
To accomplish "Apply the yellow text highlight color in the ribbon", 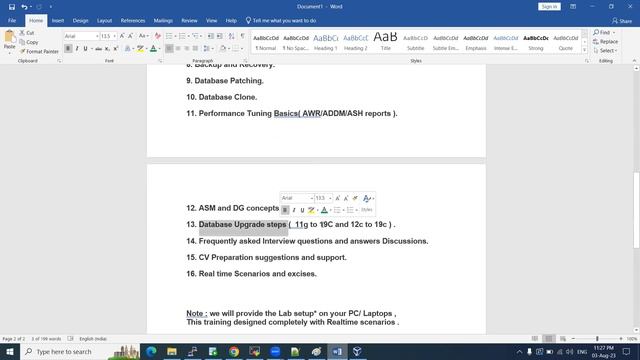I will 140,49.
